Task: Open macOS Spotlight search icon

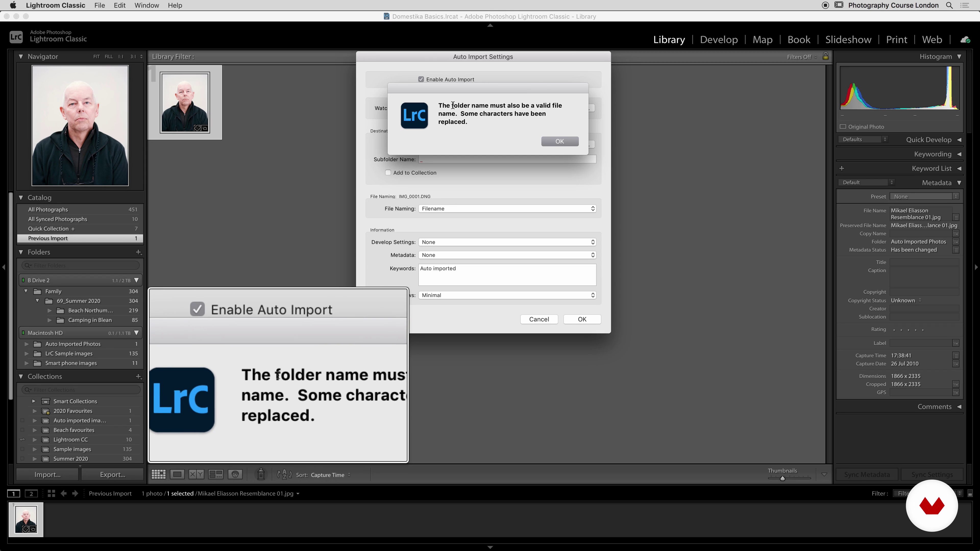Action: (x=950, y=5)
